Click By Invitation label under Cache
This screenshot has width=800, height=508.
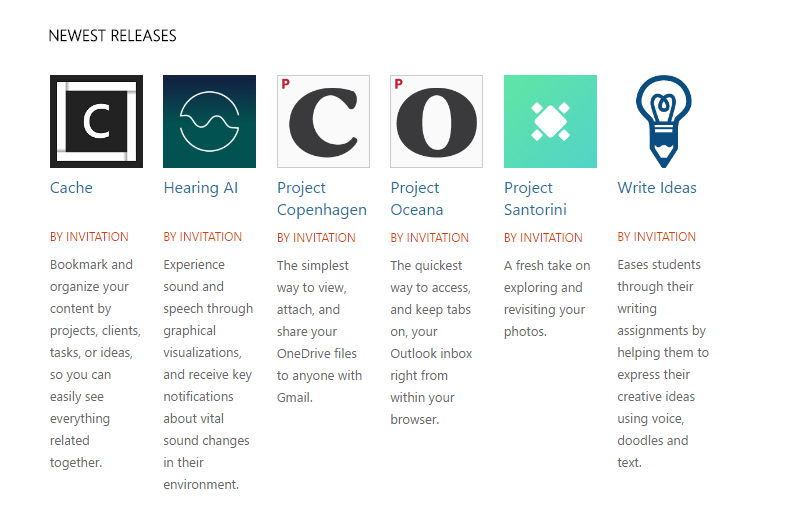coord(89,237)
